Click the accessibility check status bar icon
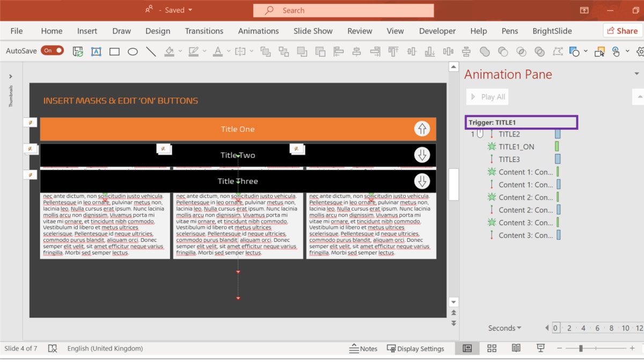The width and height of the screenshot is (644, 362). [53, 349]
